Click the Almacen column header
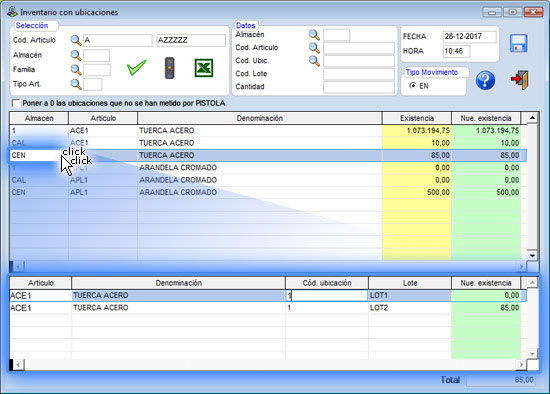 point(39,118)
